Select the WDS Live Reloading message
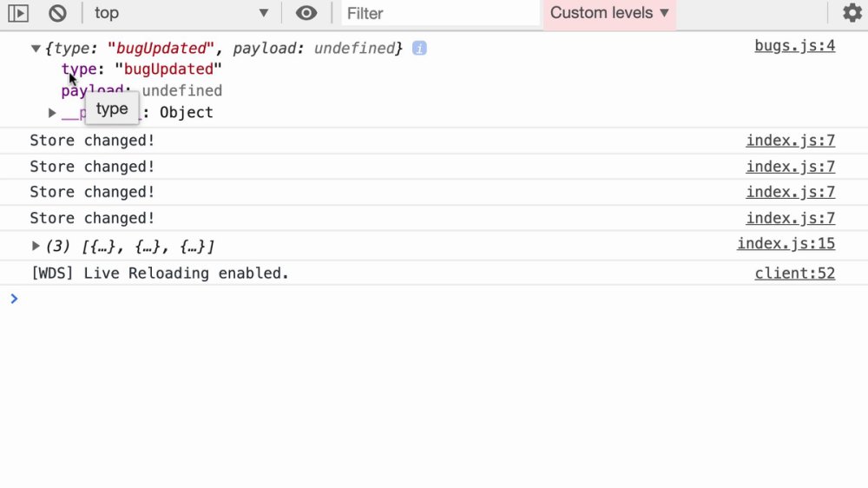This screenshot has width=868, height=488. point(160,273)
